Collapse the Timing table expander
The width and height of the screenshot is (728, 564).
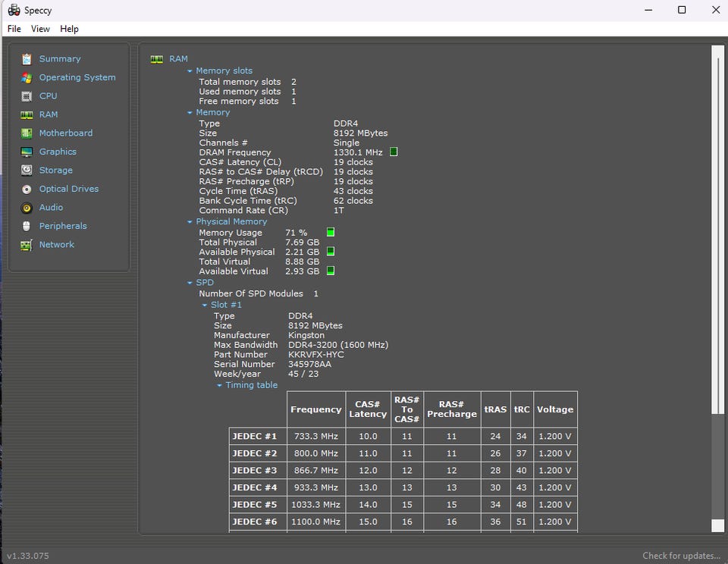pyautogui.click(x=219, y=386)
